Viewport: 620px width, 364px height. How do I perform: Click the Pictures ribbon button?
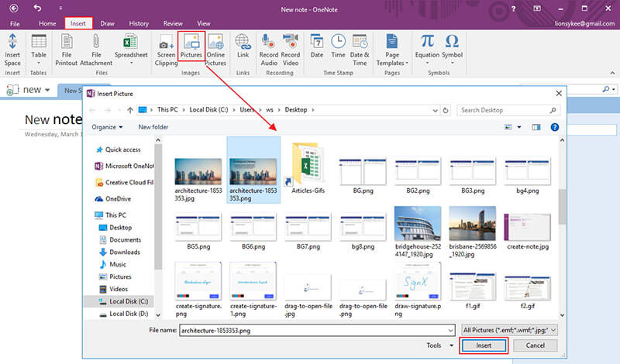point(191,46)
